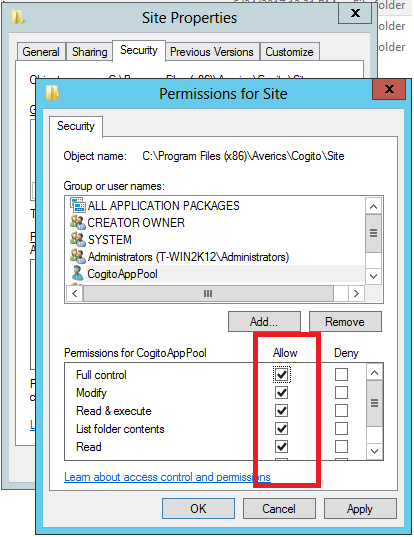The width and height of the screenshot is (414, 537).
Task: Click the Cancel button
Action: click(279, 509)
